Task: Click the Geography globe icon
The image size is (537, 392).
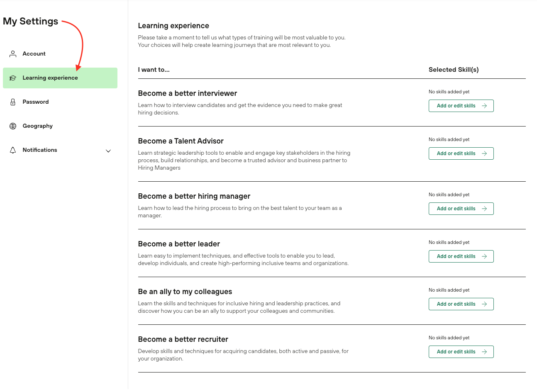Action: coord(13,126)
